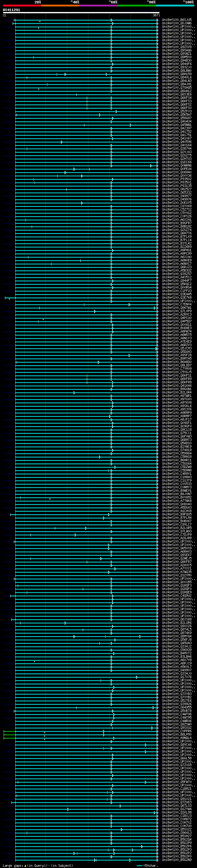Viewport: 197px width, 868px height.
Task: Select hit label UniRef100_Q1EC66
Action: 177,162
